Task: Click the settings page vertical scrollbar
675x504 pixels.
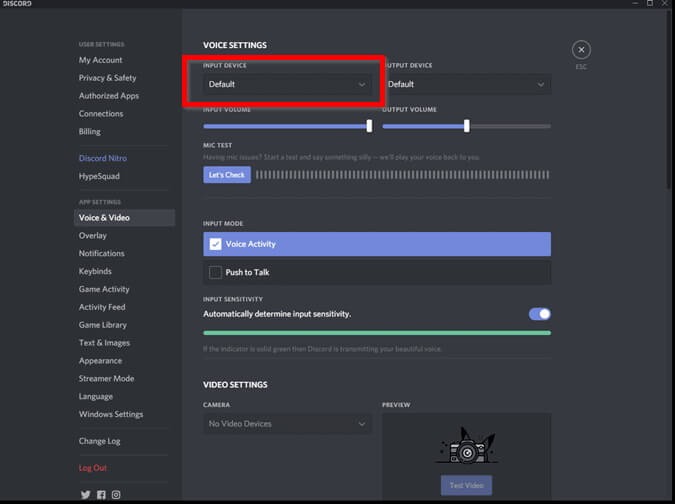Action: [668, 99]
